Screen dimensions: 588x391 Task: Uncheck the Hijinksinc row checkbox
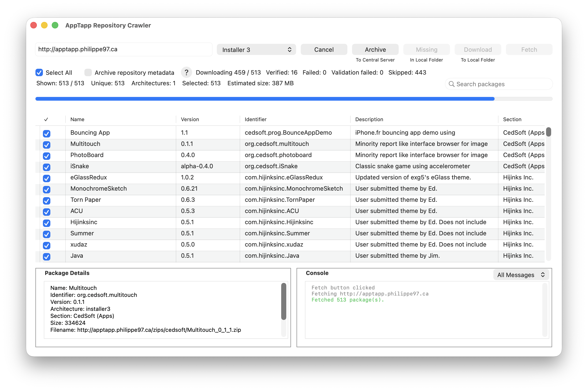tap(47, 223)
